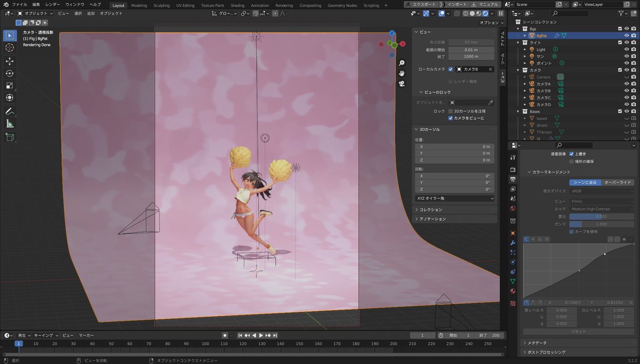Click the viewport zoom magnifier icon

tap(402, 63)
